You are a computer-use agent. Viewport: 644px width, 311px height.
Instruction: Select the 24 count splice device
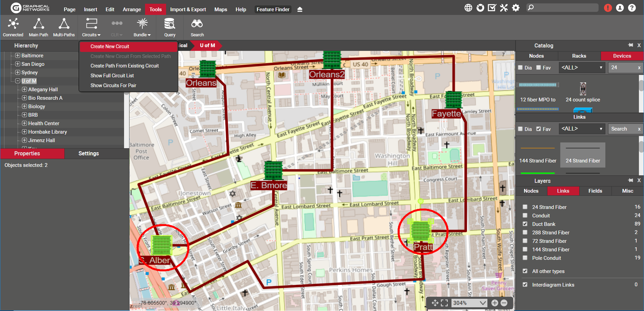[583, 92]
